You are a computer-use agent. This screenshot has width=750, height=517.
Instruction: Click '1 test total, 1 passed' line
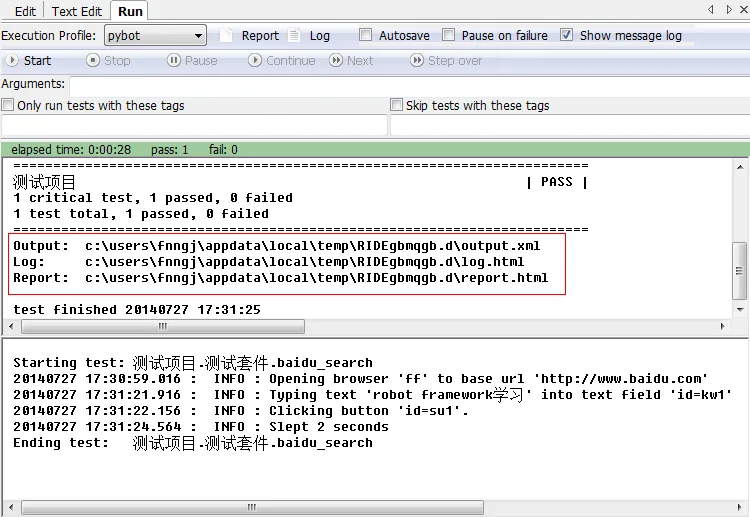coord(141,214)
